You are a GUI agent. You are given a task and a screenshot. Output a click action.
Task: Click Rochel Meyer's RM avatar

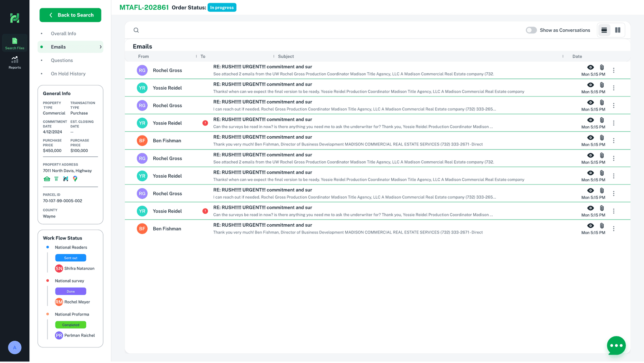coord(59,302)
